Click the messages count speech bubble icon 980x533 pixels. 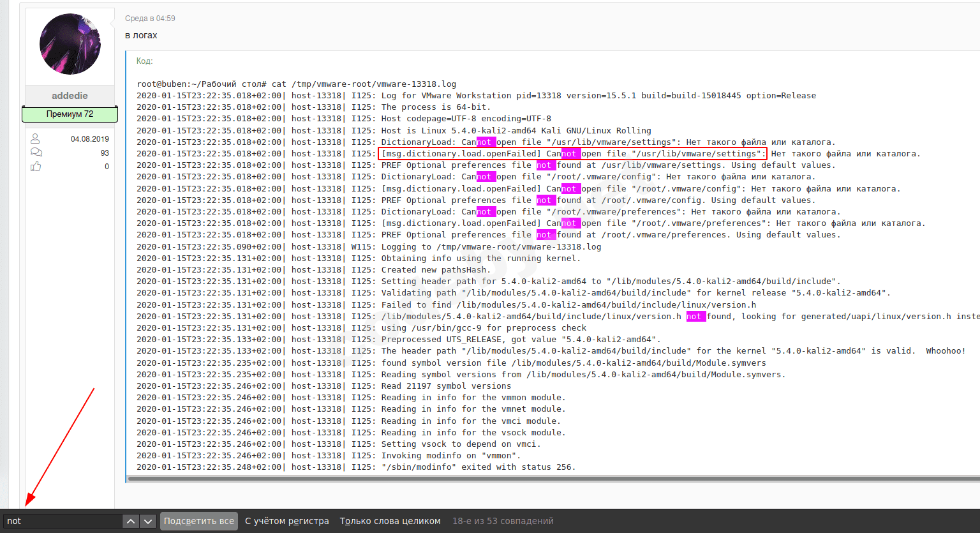pyautogui.click(x=36, y=153)
